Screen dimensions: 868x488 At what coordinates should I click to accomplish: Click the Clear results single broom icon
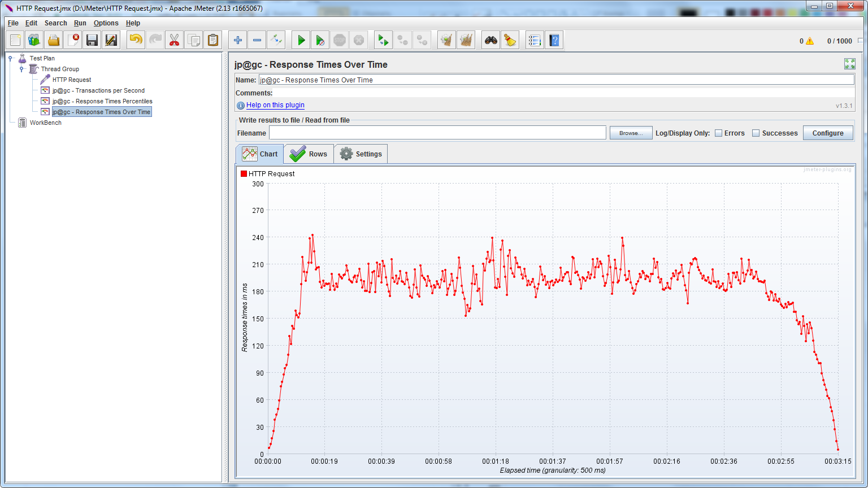tap(447, 40)
